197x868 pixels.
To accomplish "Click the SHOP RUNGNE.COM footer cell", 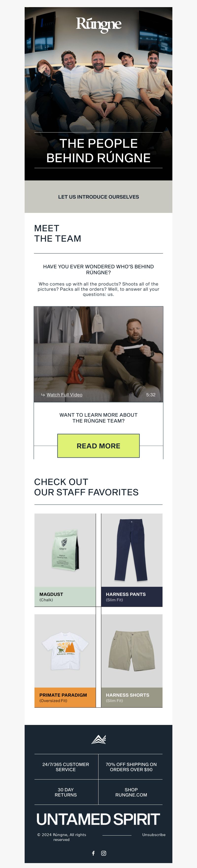I will point(131,792).
